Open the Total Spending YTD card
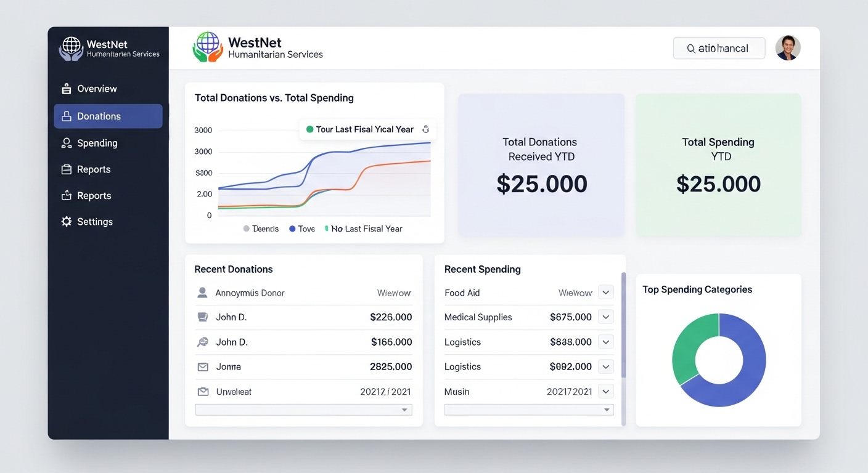The image size is (868, 473). (x=718, y=165)
